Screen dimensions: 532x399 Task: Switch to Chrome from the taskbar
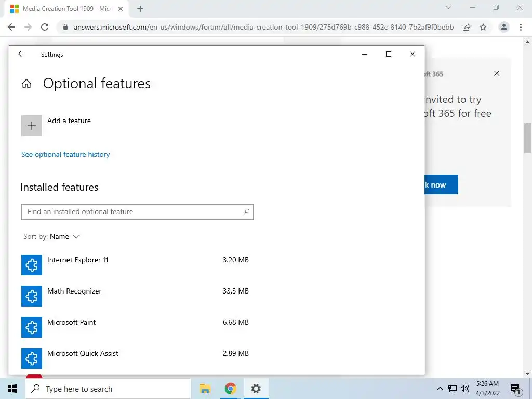pos(230,389)
